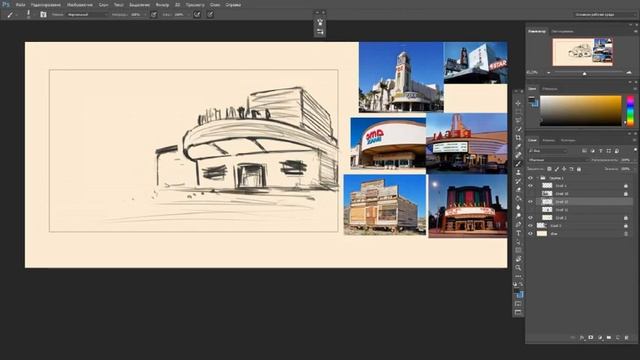Select the Zoom tool

518,268
